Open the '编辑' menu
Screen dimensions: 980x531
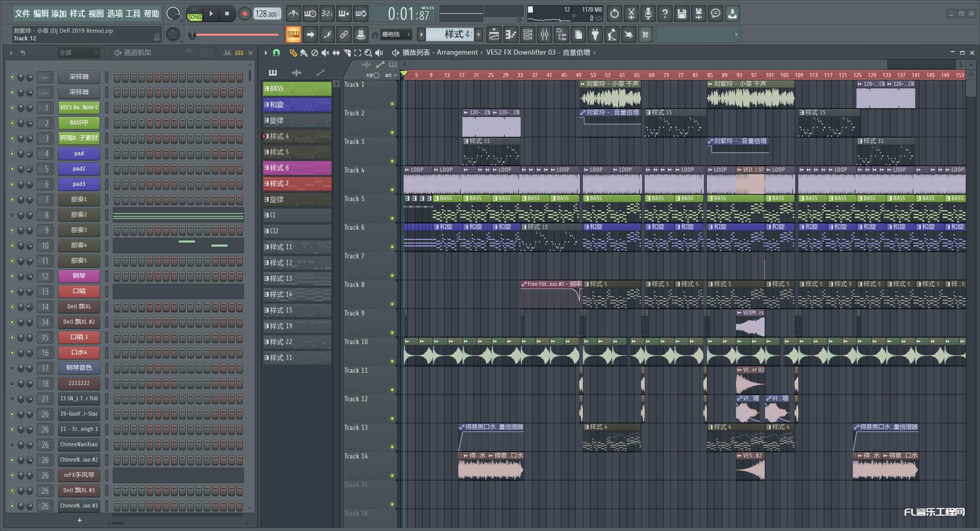[41, 14]
